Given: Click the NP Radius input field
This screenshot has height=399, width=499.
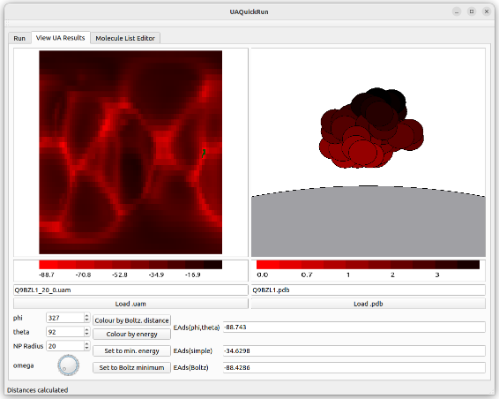Looking at the screenshot, I should [x=65, y=346].
